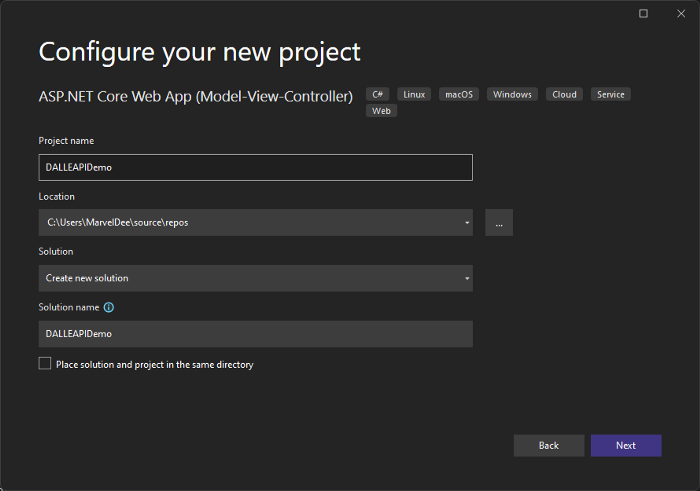Click the Location path field
This screenshot has height=491, width=700.
pos(250,222)
